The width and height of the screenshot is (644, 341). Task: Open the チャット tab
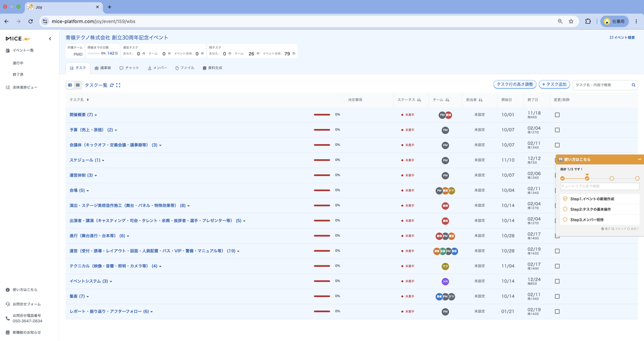130,68
